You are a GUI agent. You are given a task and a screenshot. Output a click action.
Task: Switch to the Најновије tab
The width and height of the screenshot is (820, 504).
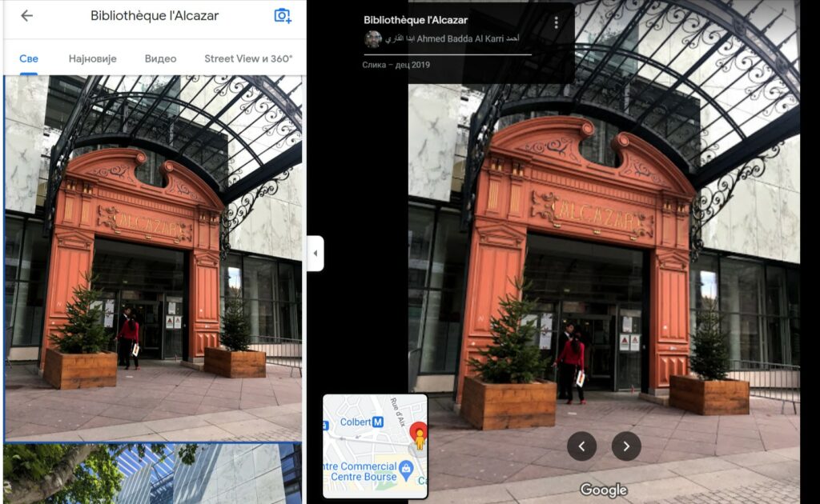[x=93, y=58]
